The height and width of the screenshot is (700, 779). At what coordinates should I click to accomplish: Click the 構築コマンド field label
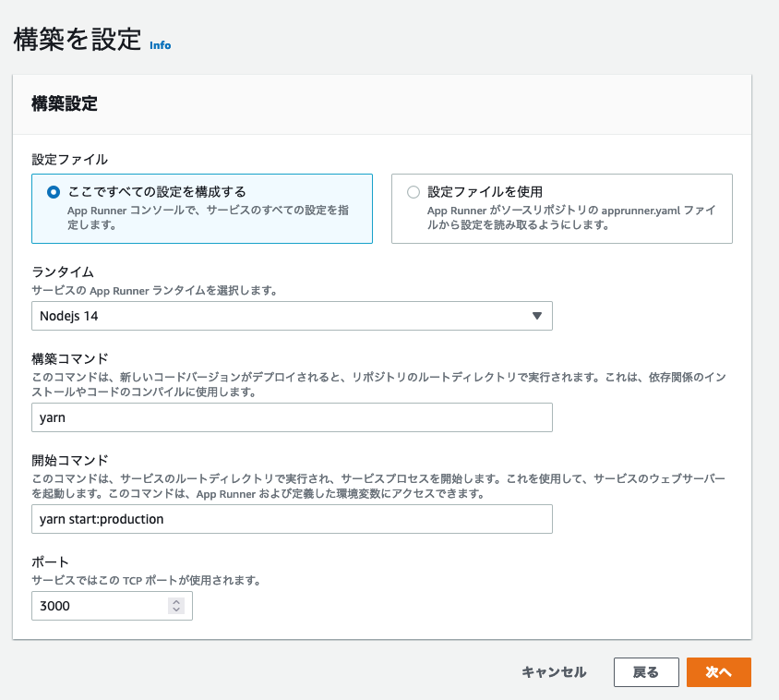(x=69, y=358)
